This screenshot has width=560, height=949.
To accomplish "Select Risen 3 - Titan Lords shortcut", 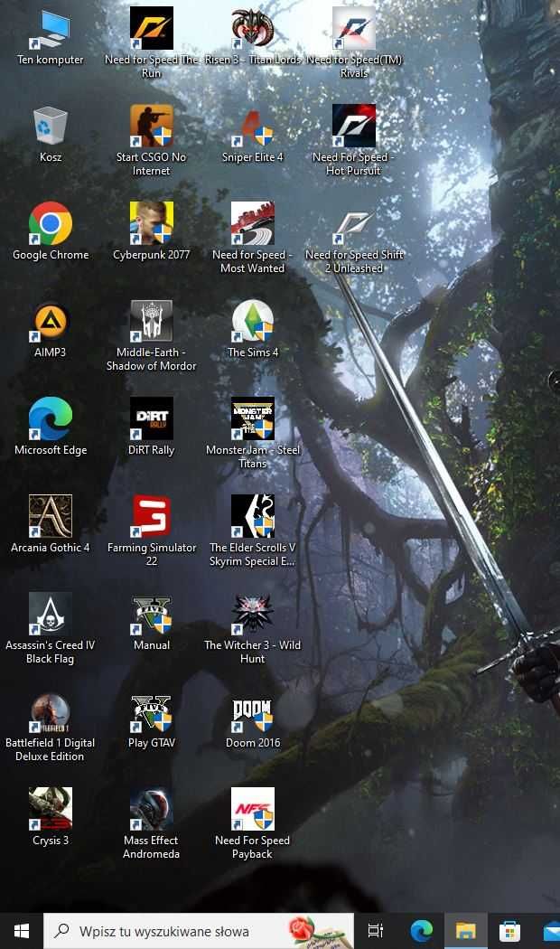I will point(253,28).
